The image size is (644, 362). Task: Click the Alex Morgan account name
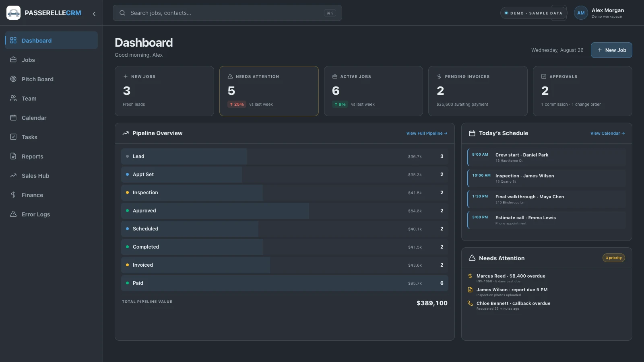click(x=608, y=10)
